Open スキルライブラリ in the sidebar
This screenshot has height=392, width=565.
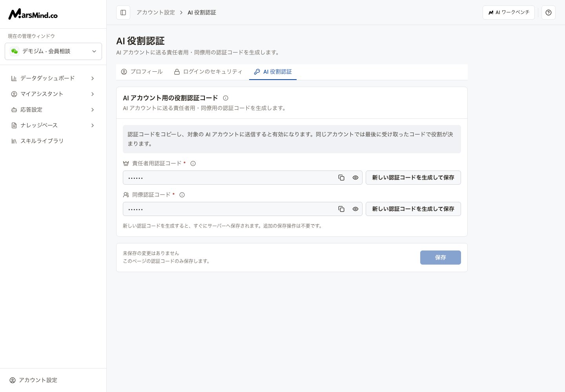tap(53, 141)
